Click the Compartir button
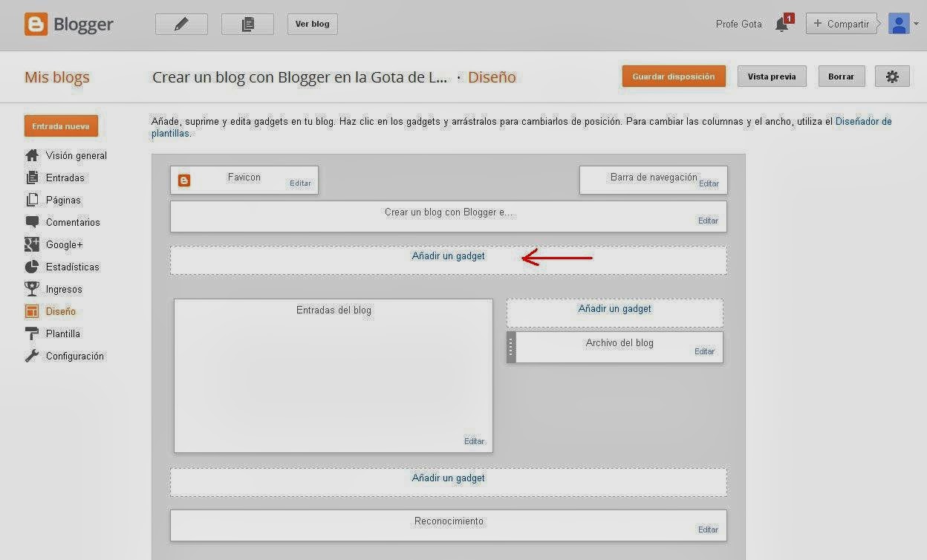 point(841,24)
